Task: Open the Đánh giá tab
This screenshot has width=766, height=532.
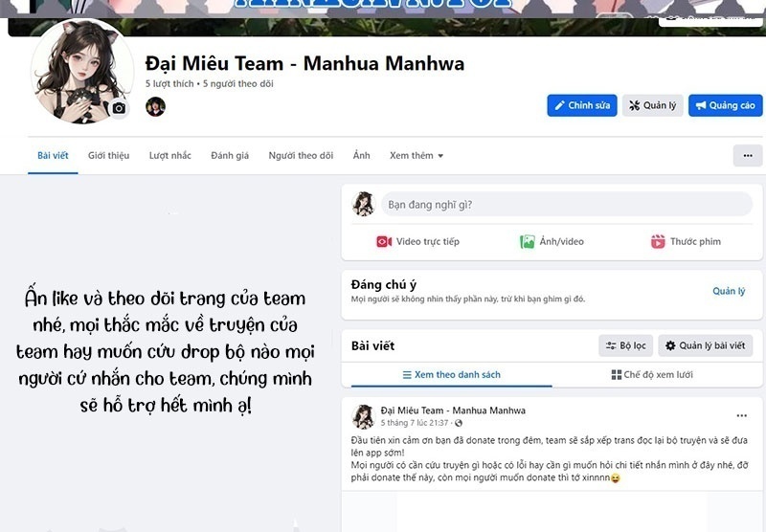Action: 230,156
